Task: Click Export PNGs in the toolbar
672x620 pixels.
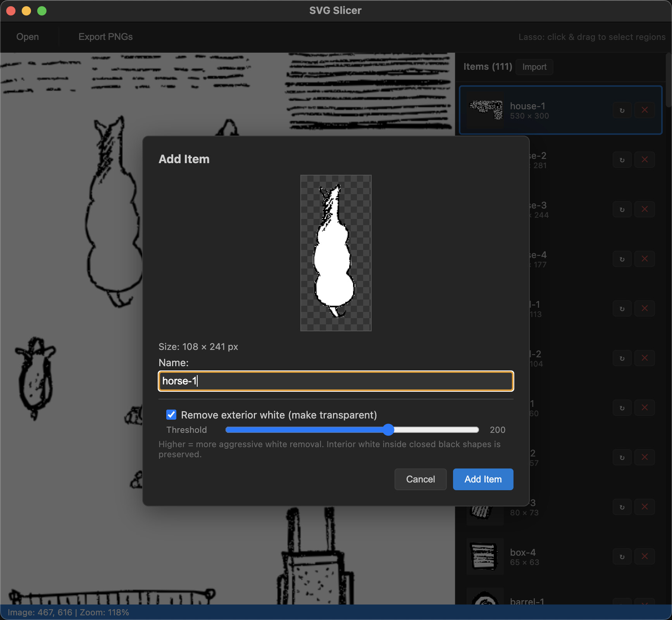Action: pos(105,37)
